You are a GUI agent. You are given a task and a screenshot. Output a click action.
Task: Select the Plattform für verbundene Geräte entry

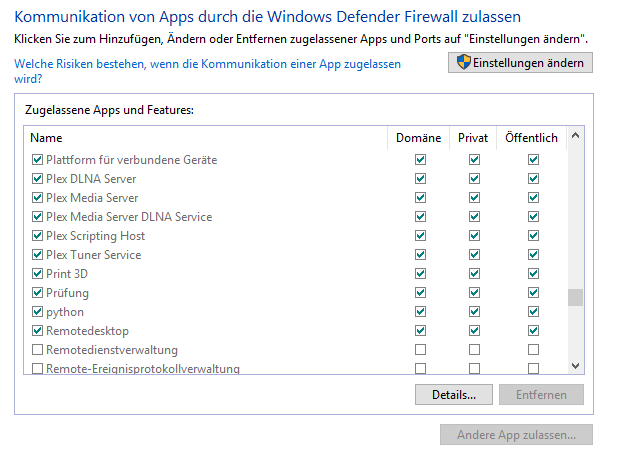click(131, 160)
